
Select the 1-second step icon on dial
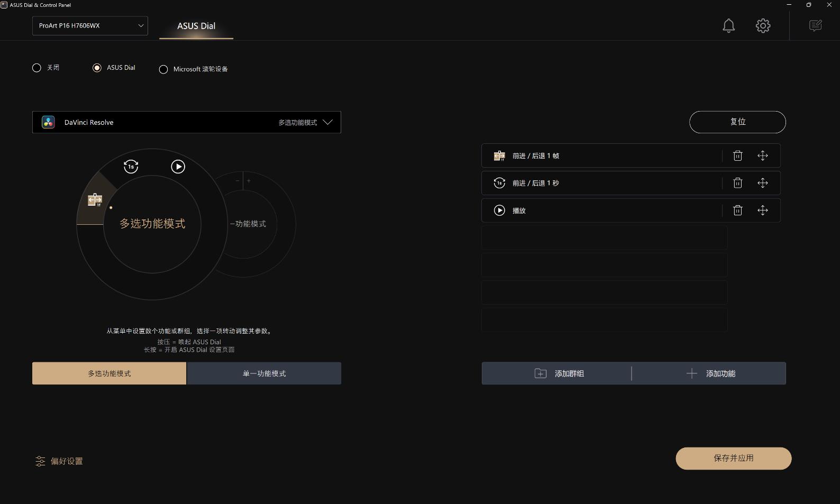(x=131, y=167)
